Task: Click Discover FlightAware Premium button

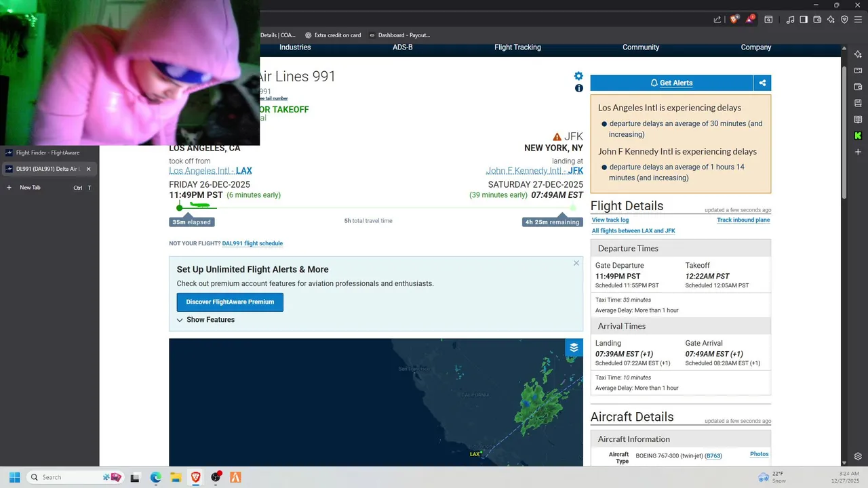Action: click(230, 302)
